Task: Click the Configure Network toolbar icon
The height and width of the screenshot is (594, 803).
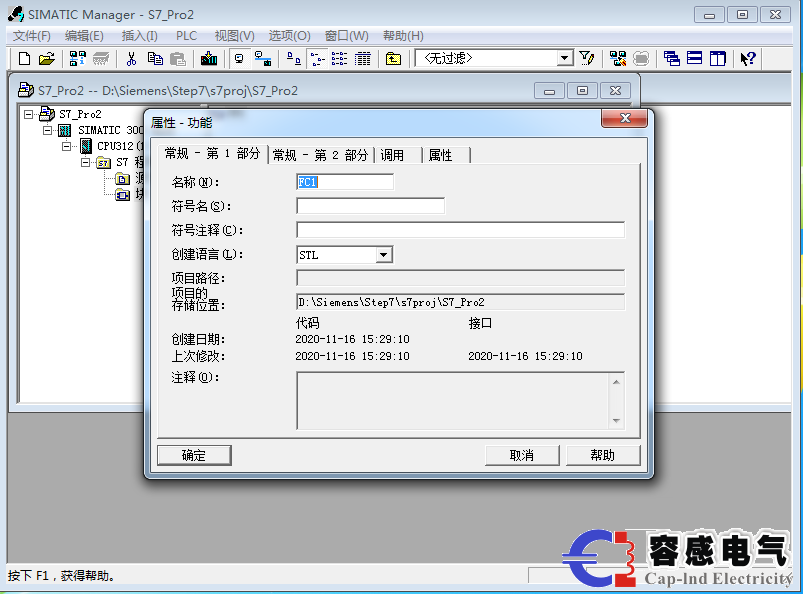Action: click(618, 59)
